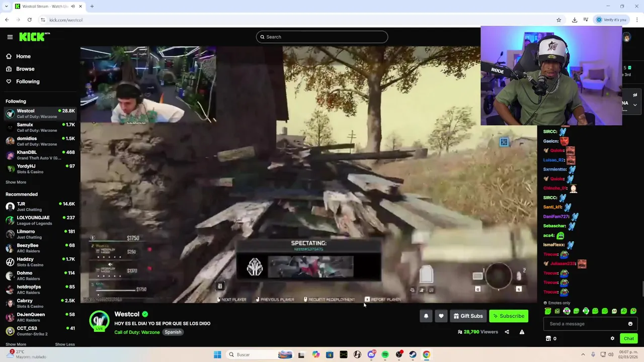The image size is (644, 362).
Task: Click the Gift Subs button
Action: coord(468,316)
